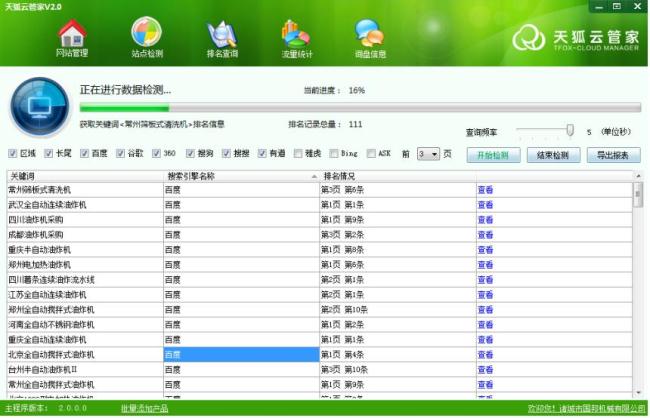Sort by the 关键词 column header
650x418 pixels.
(85, 176)
